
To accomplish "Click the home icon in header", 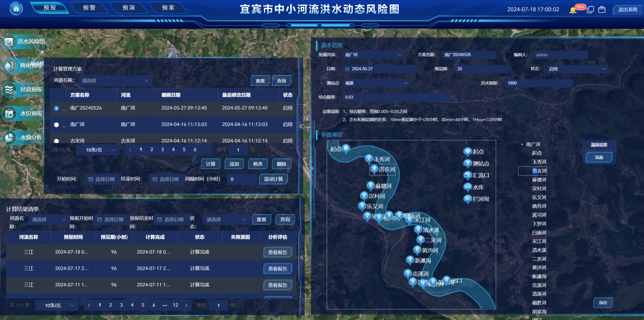I will coord(16,9).
